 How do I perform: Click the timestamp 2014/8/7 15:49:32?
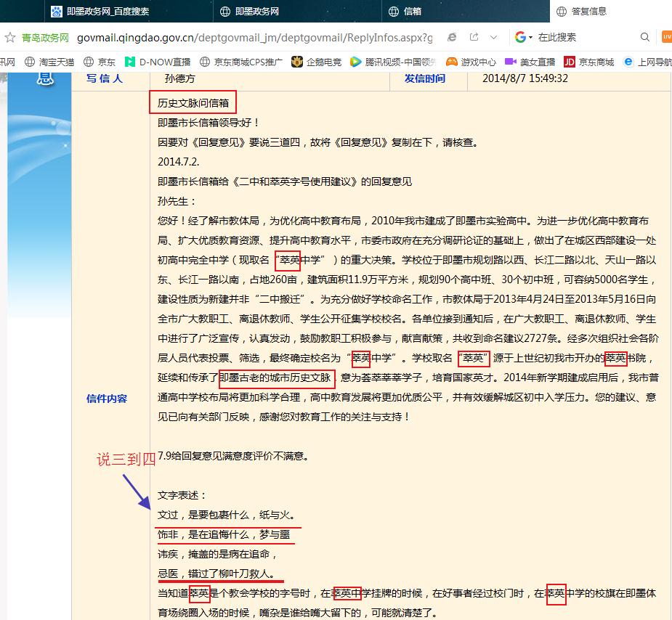(525, 78)
